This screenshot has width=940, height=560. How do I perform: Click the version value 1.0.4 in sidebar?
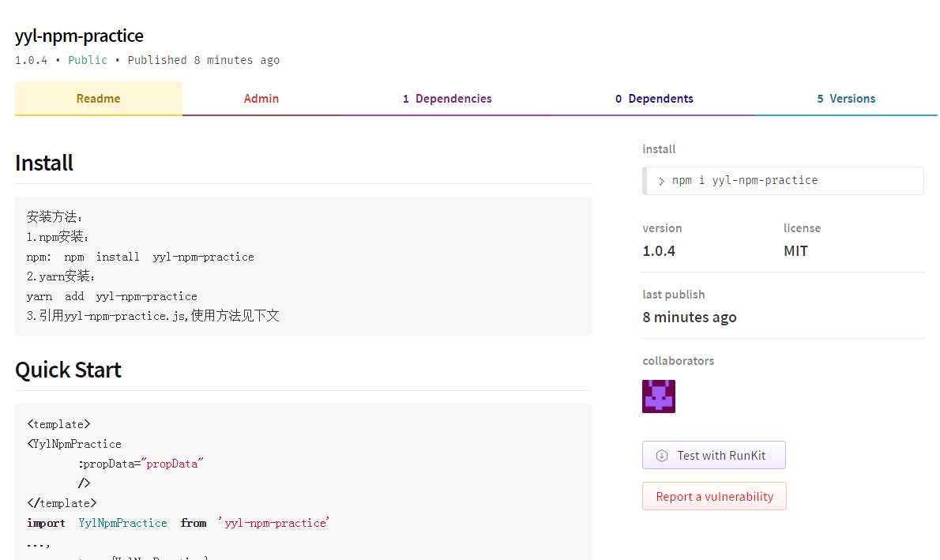tap(659, 250)
